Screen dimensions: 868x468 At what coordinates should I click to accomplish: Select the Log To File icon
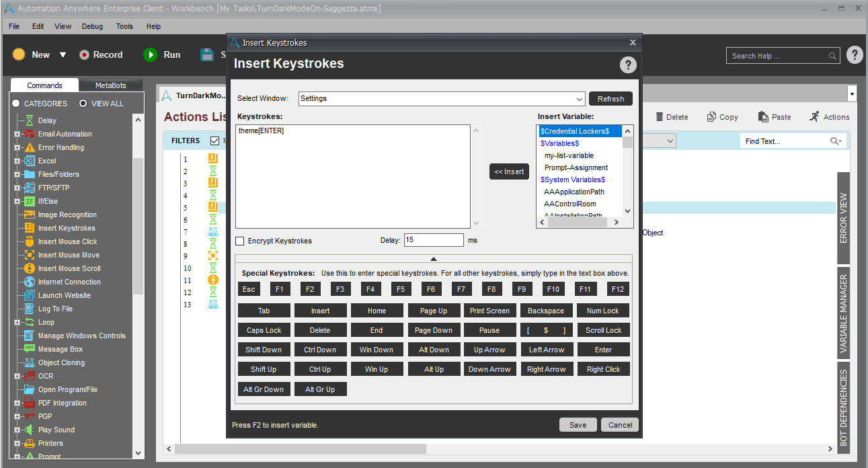(x=30, y=309)
